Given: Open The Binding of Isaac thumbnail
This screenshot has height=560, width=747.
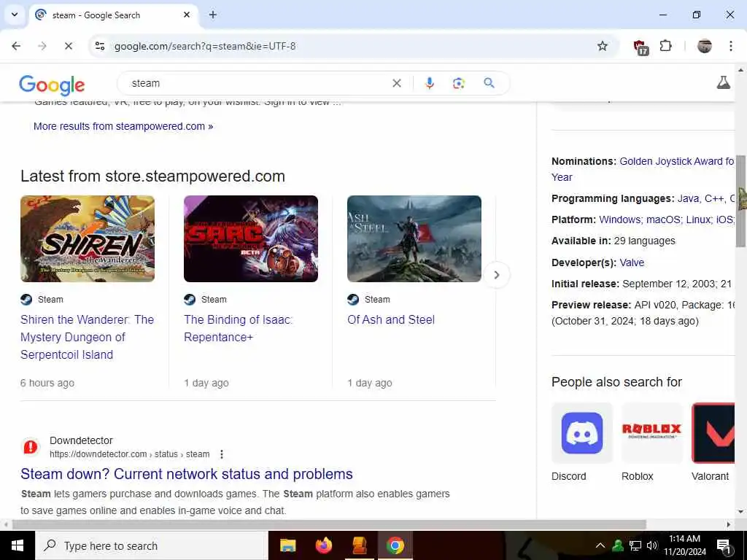Looking at the screenshot, I should click(251, 238).
